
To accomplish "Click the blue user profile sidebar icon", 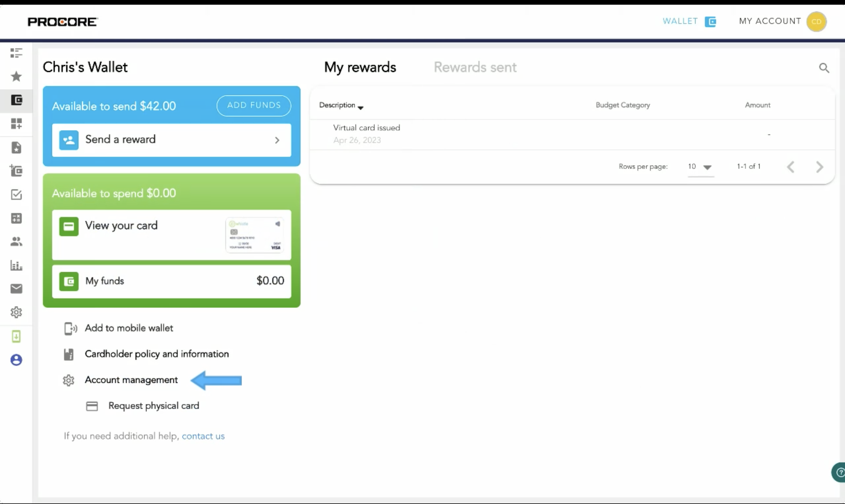I will click(x=16, y=360).
